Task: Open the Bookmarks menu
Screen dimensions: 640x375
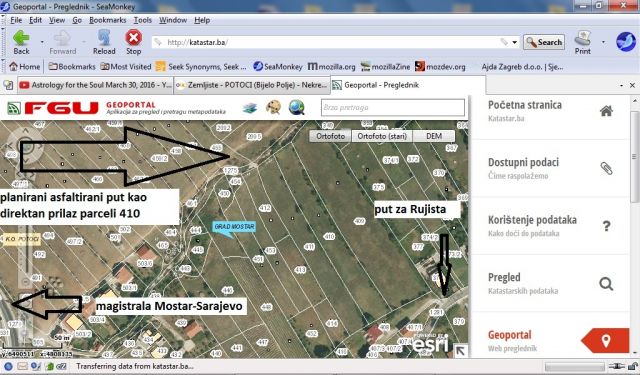Action: coord(107,20)
